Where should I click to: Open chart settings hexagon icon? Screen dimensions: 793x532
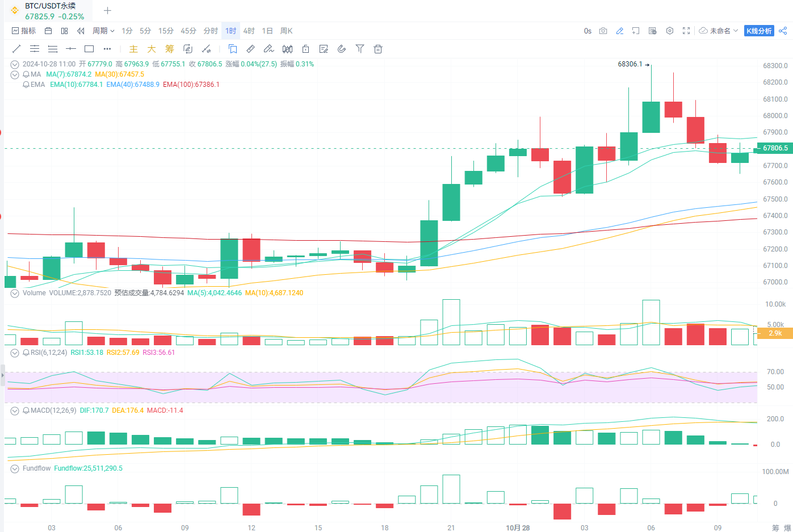click(670, 31)
